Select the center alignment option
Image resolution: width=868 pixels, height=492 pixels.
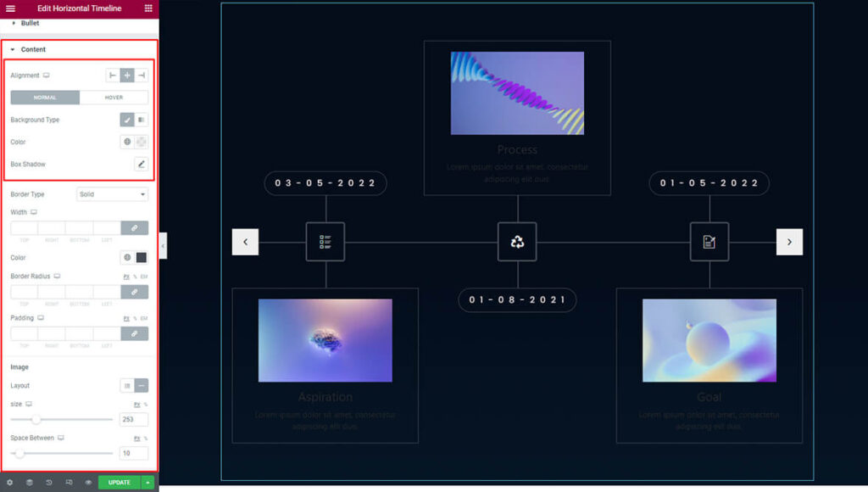(127, 75)
